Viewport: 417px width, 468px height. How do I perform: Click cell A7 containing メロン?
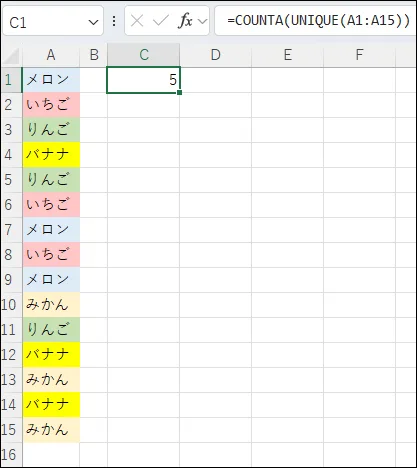[51, 230]
